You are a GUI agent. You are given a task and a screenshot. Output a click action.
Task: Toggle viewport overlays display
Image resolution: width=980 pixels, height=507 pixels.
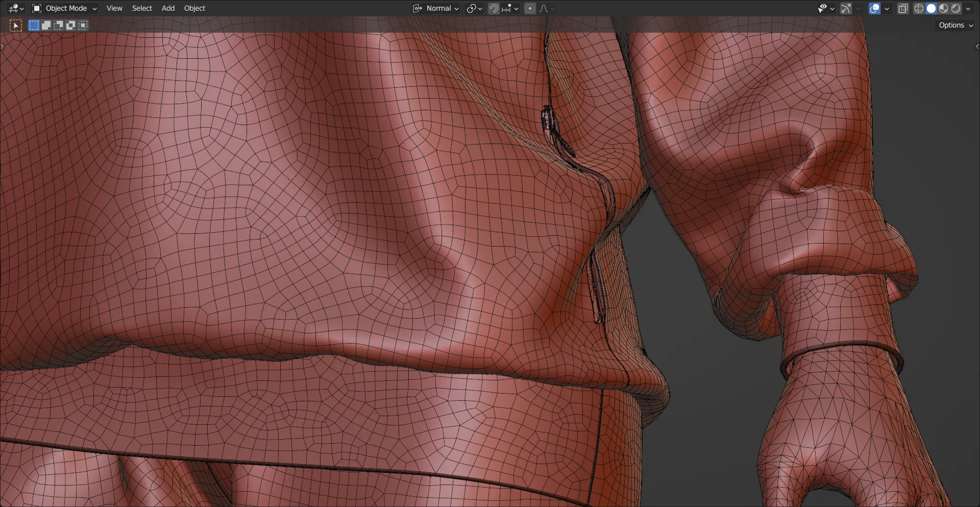(874, 8)
